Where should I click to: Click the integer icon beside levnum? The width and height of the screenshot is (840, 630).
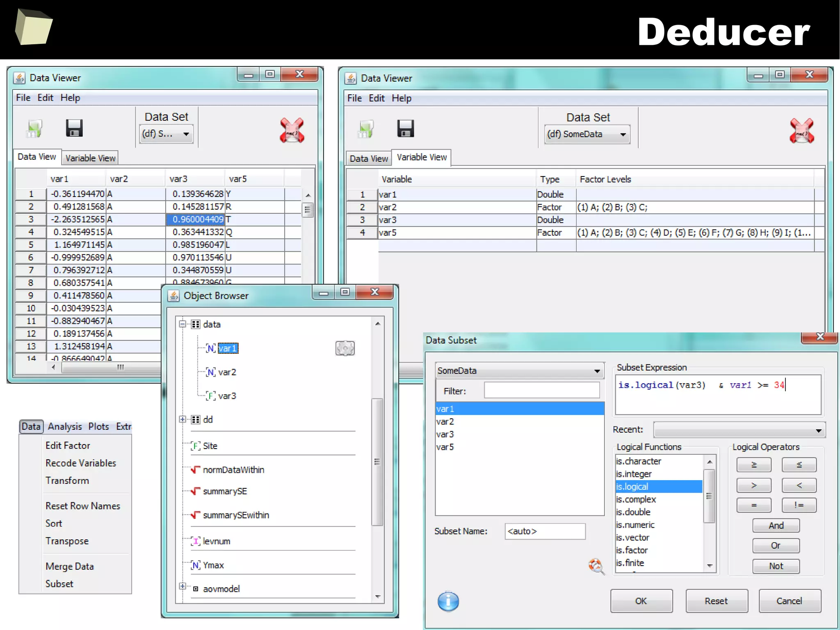(196, 541)
